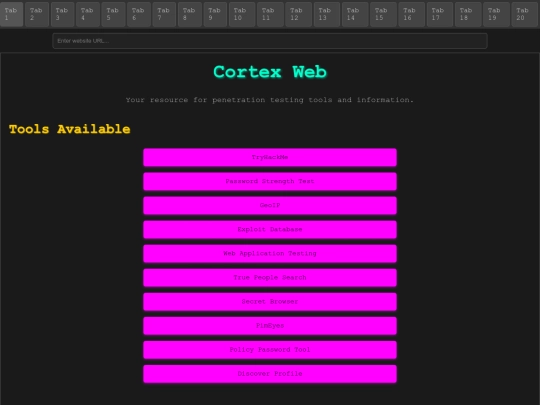Open True People Search
This screenshot has width=540, height=405.
(x=270, y=278)
